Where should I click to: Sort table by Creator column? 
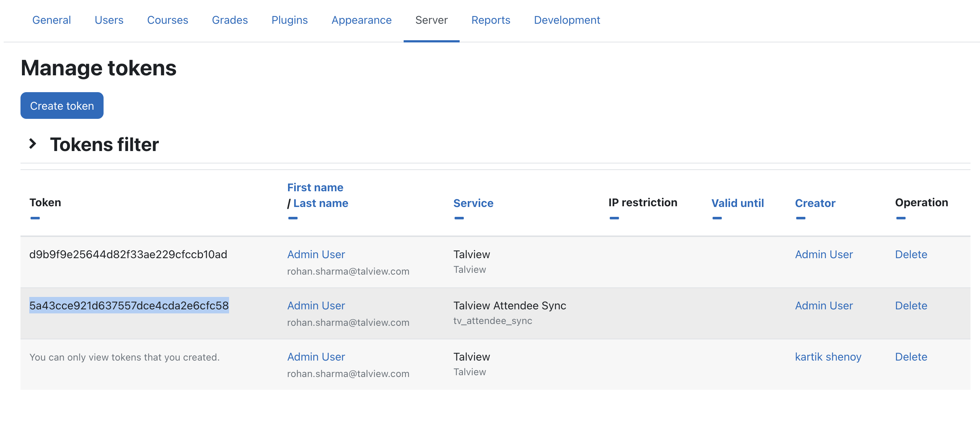point(815,203)
